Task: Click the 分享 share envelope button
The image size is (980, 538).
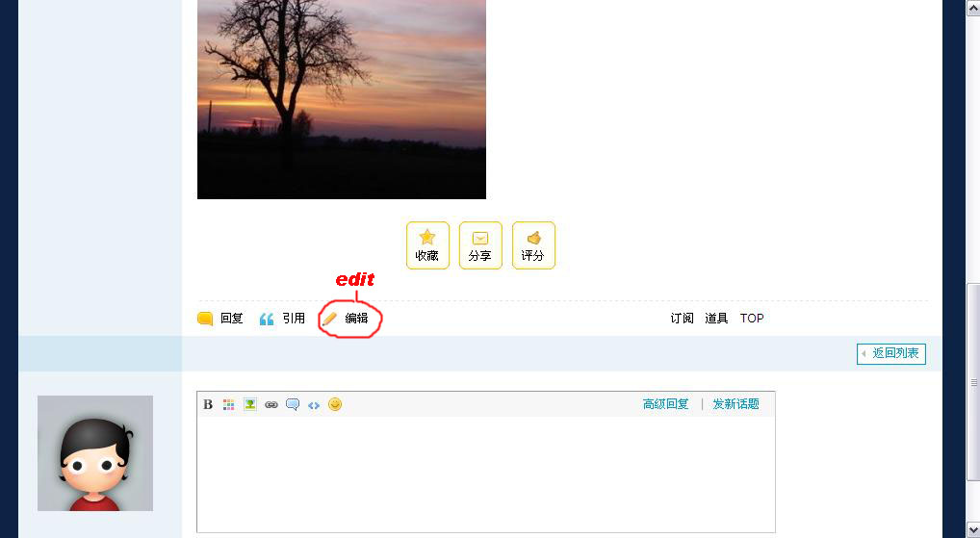Action: pos(480,245)
